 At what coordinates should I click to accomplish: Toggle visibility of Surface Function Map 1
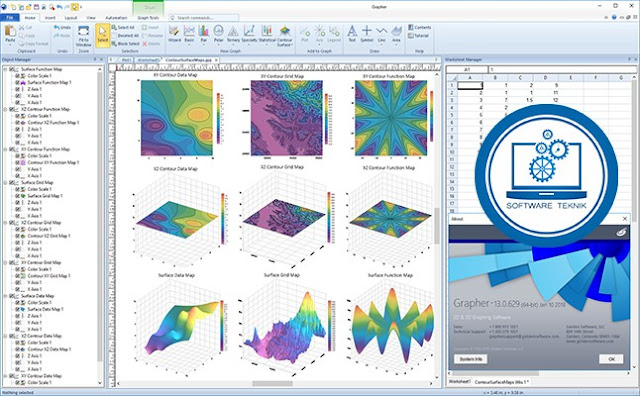(18, 82)
